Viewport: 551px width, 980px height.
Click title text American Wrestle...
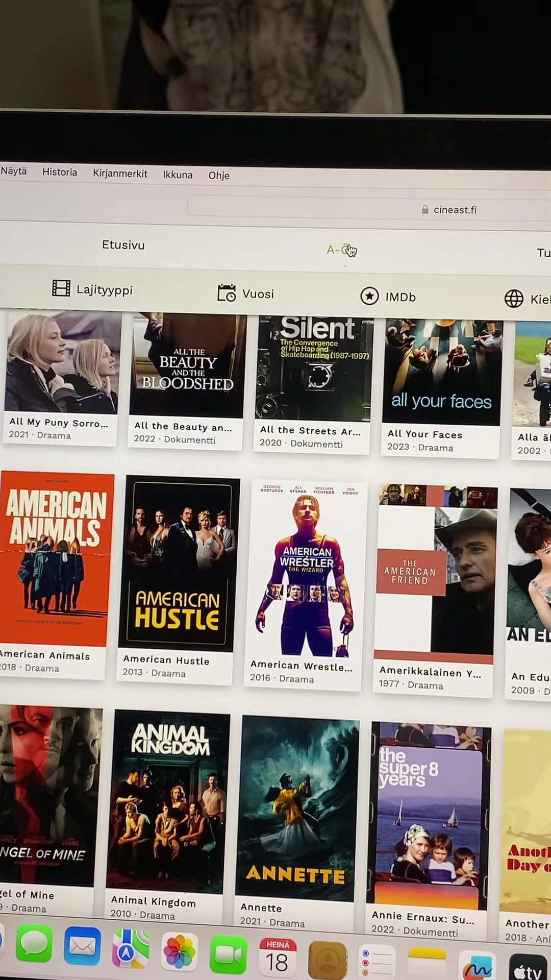coord(301,666)
